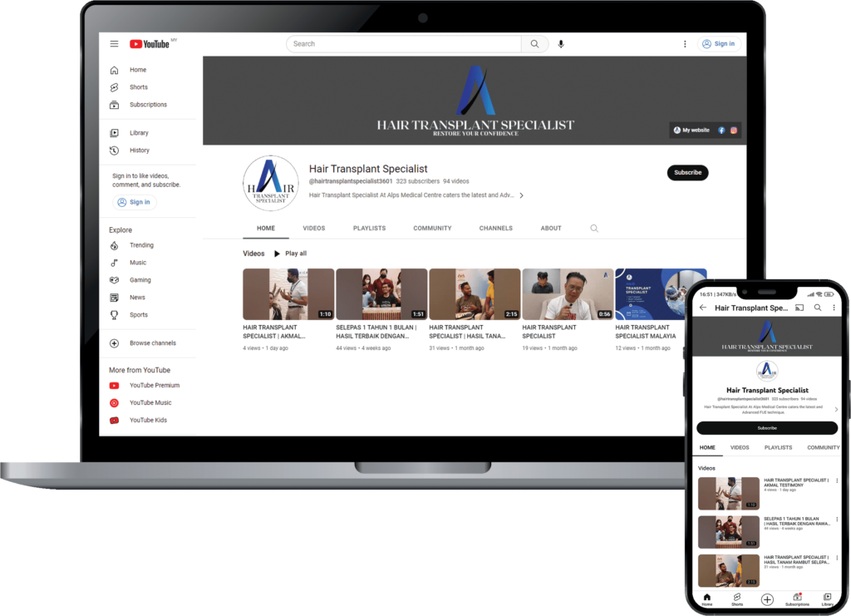Open Shorts from the phone bottom bar
Image resolution: width=851 pixels, height=616 pixels.
point(737,599)
